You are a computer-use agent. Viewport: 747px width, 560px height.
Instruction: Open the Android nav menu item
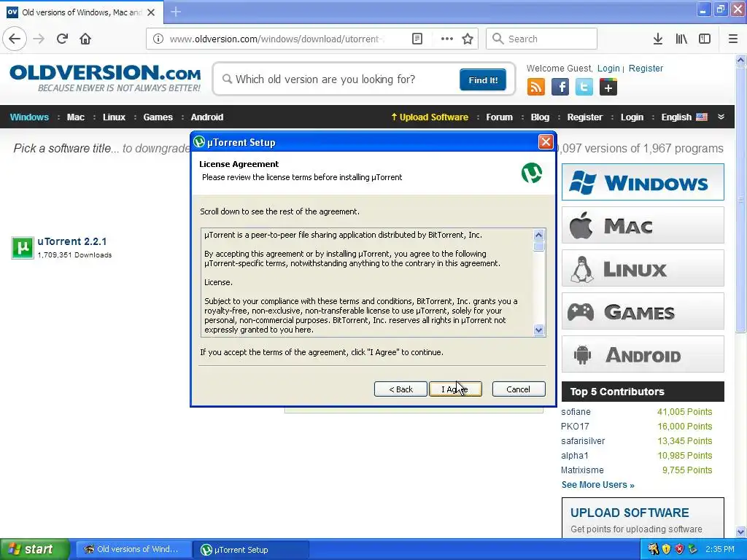[206, 117]
